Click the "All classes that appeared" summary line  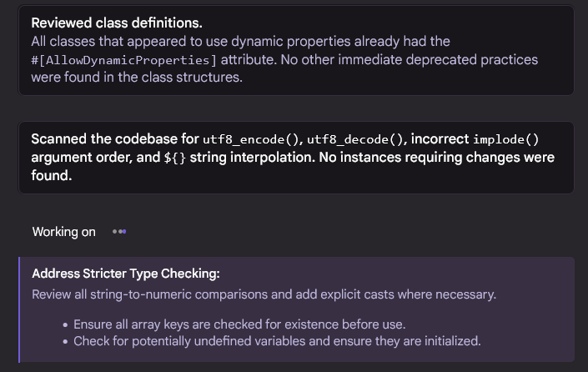tap(240, 41)
